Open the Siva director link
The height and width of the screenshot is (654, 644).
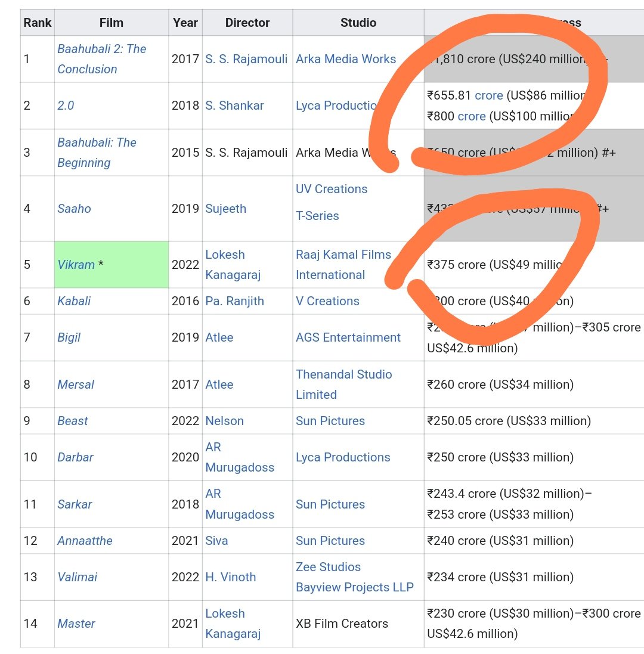(216, 541)
